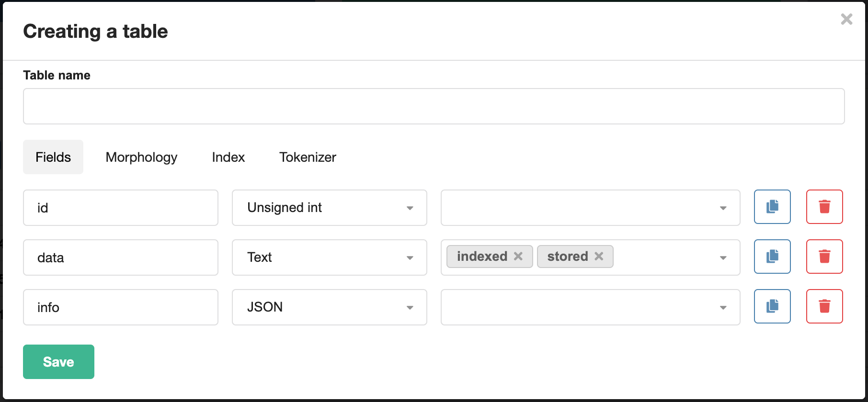Remove the stored attribute from data field
The image size is (868, 402).
598,257
